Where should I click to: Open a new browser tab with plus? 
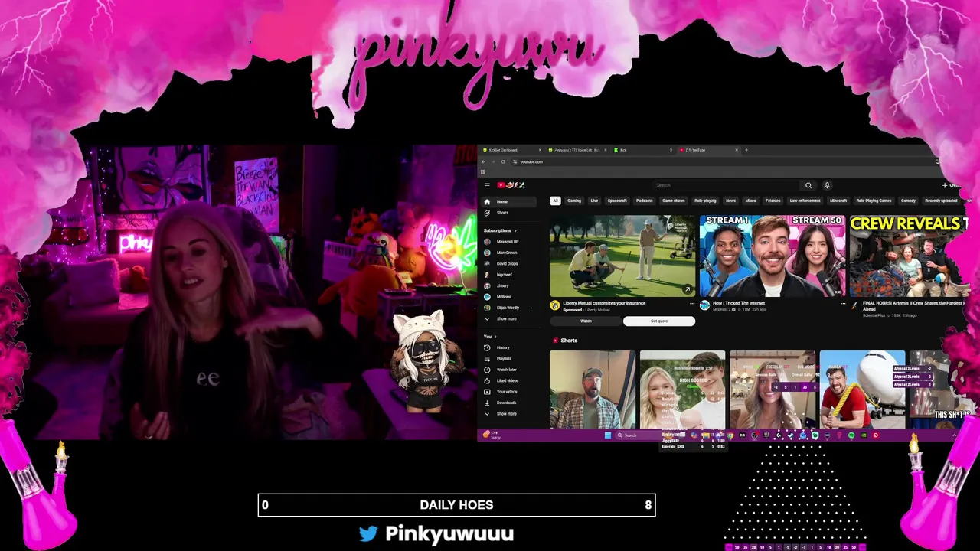pos(746,150)
